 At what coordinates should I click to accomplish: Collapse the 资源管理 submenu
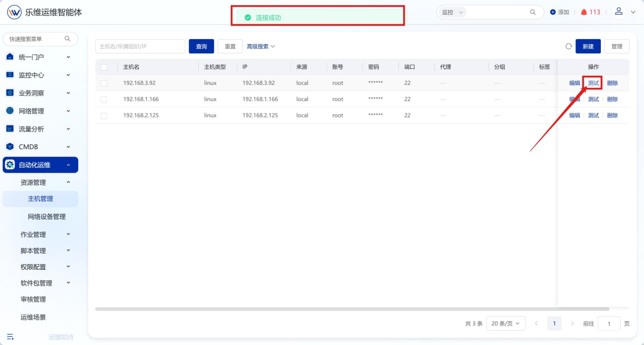click(x=69, y=182)
